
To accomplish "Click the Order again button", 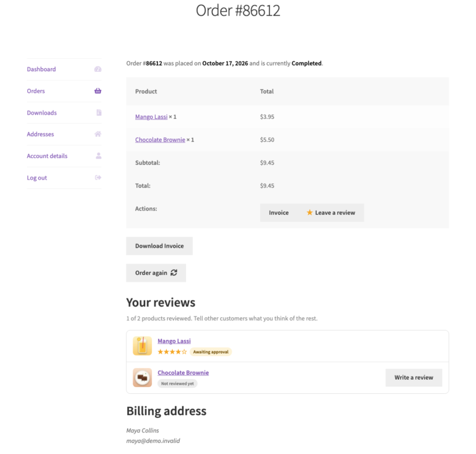I will pos(156,273).
